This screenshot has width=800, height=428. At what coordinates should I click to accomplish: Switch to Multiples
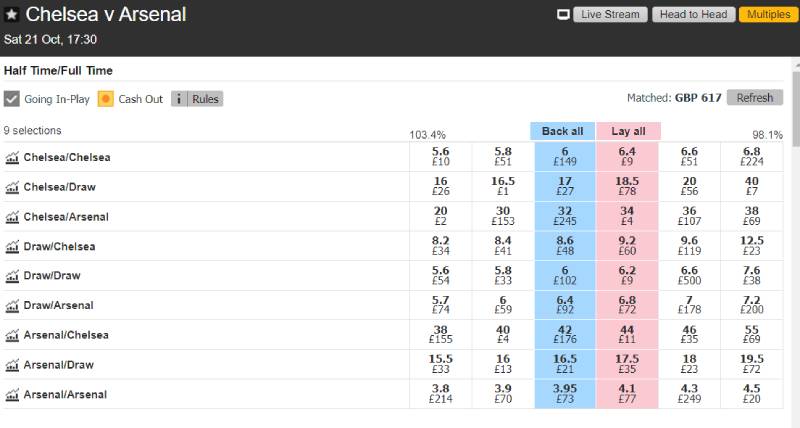(765, 15)
